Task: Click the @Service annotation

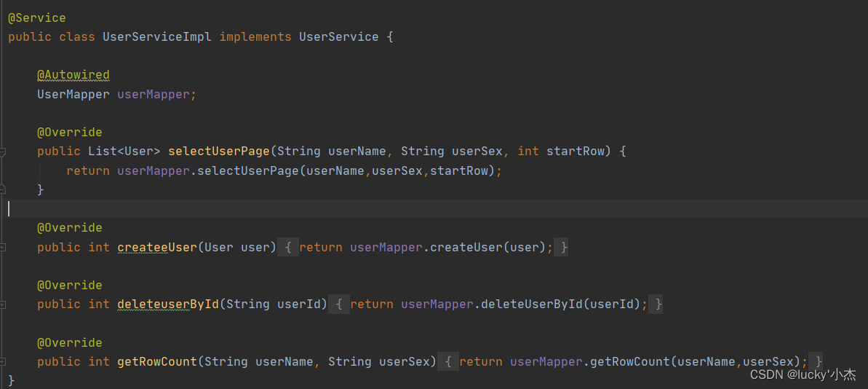Action: tap(36, 18)
